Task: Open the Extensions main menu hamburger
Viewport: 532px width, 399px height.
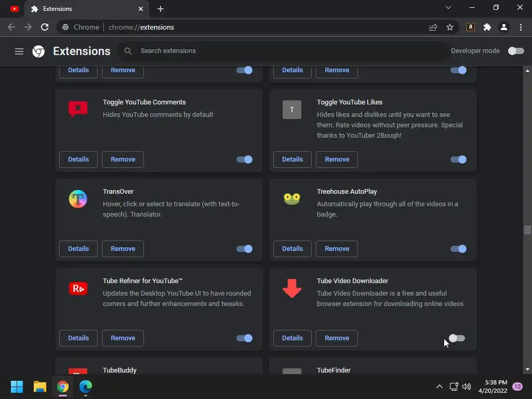Action: click(19, 51)
